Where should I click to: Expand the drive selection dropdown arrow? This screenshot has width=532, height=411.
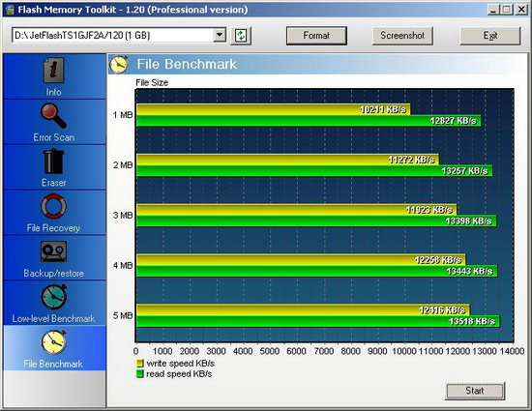pos(220,35)
